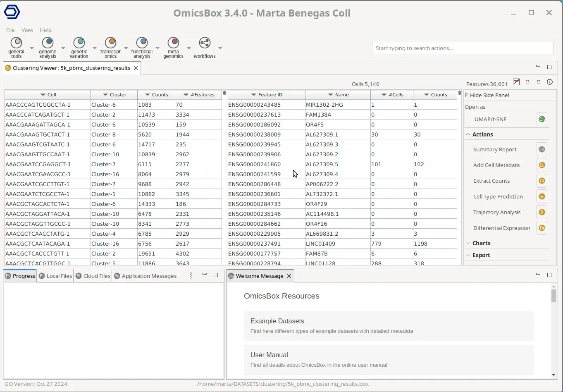Click Cell Type Prediction icon
This screenshot has width=563, height=392.
coord(542,196)
